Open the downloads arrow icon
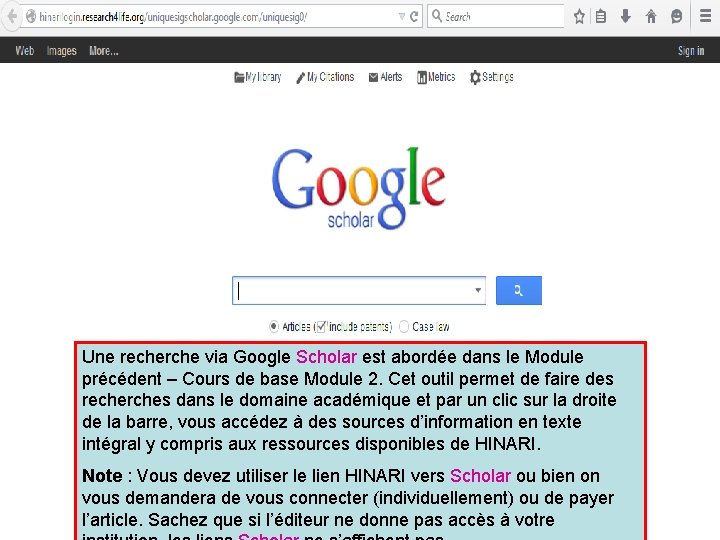720x540 pixels. 625,17
